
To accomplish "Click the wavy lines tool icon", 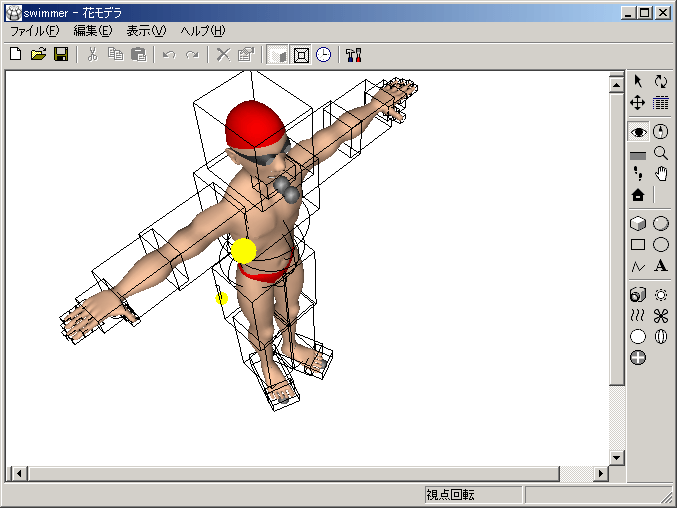I will click(x=638, y=316).
